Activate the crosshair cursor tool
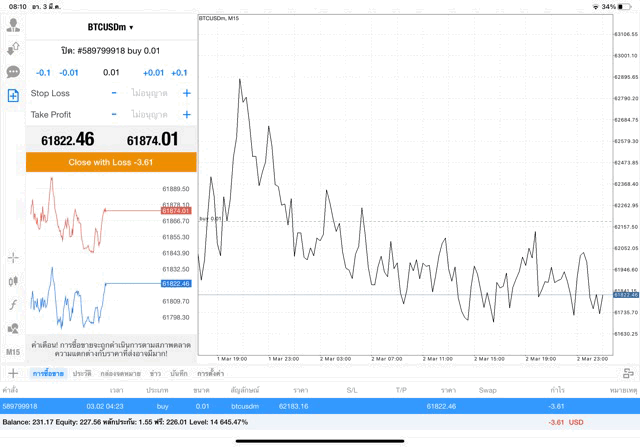 (13, 257)
